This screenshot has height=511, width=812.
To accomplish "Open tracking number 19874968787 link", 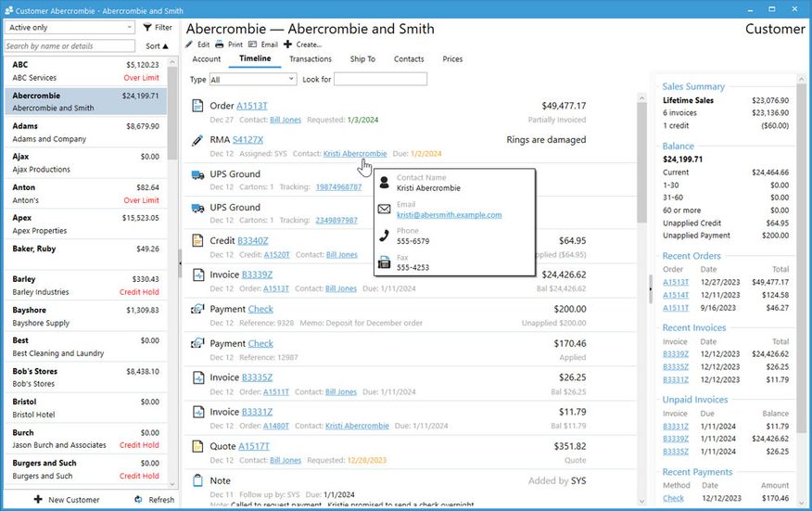I will 338,187.
